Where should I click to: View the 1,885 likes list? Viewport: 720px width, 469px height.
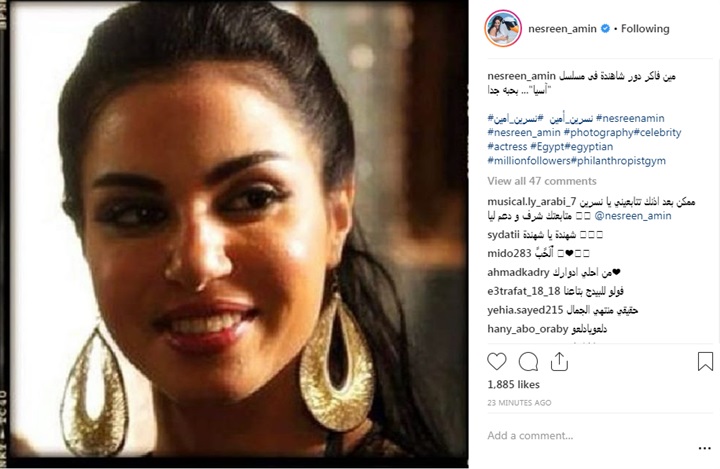click(x=513, y=384)
